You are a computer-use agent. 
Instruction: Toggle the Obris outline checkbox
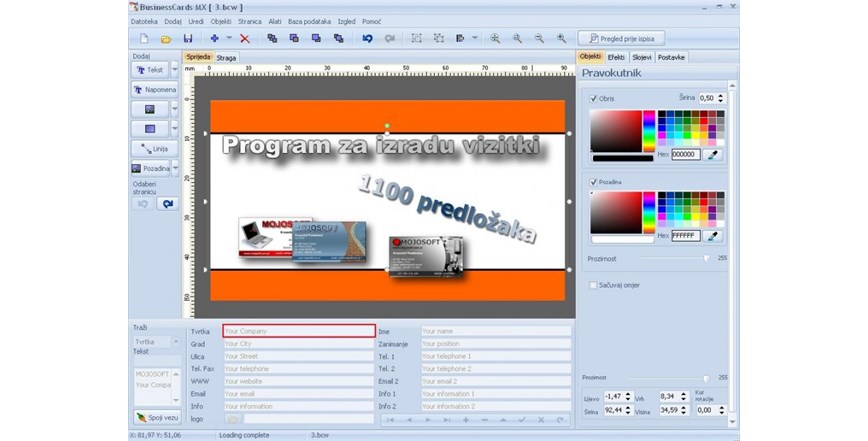[594, 98]
